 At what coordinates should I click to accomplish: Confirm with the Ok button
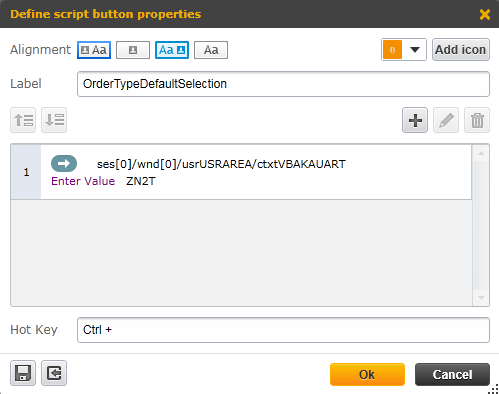[367, 374]
